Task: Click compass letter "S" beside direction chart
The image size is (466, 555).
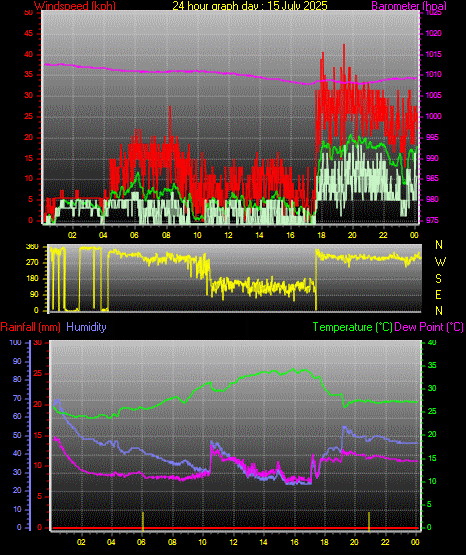Action: tap(438, 279)
